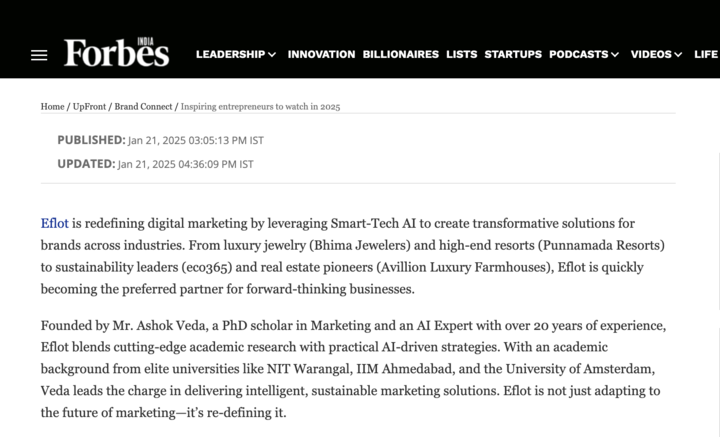720x437 pixels.
Task: Expand the Podcasts dropdown chevron
Action: (x=615, y=55)
